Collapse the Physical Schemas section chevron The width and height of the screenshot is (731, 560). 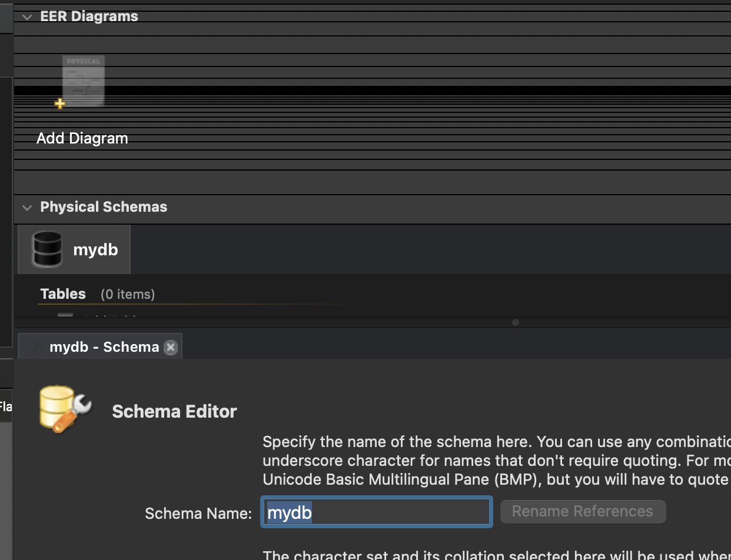click(26, 208)
